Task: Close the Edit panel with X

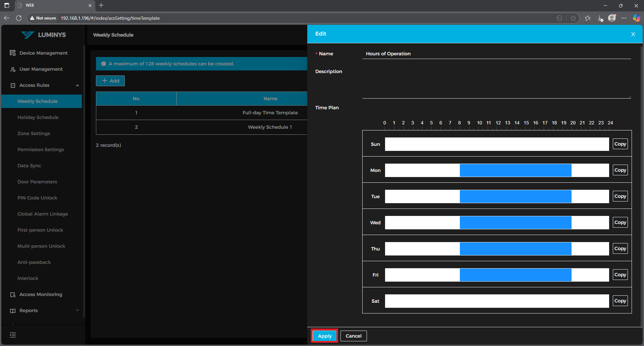Action: pyautogui.click(x=633, y=34)
